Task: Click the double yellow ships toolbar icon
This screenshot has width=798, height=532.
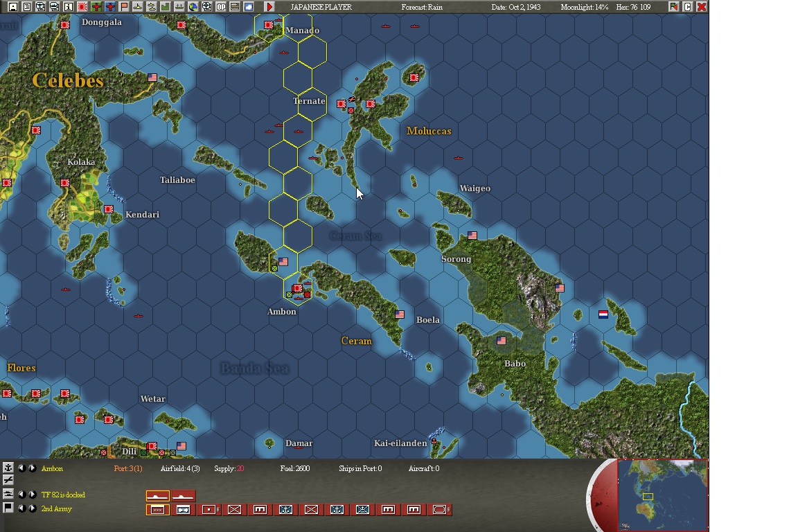Action: tap(152, 7)
